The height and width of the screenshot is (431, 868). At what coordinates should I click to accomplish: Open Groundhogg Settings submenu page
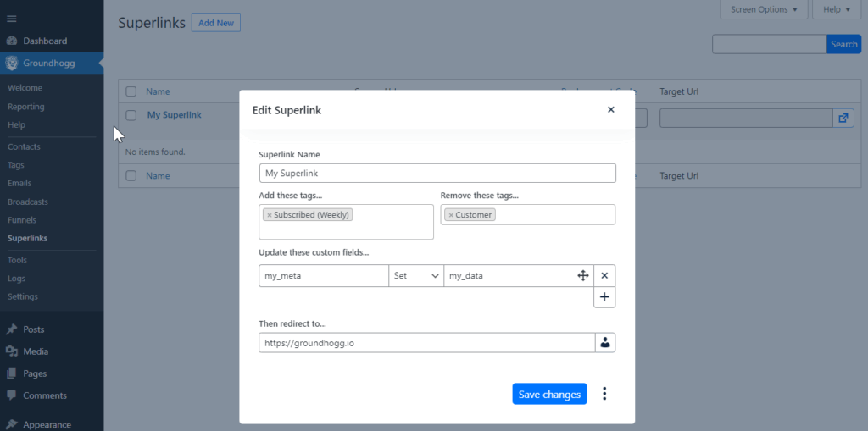23,296
